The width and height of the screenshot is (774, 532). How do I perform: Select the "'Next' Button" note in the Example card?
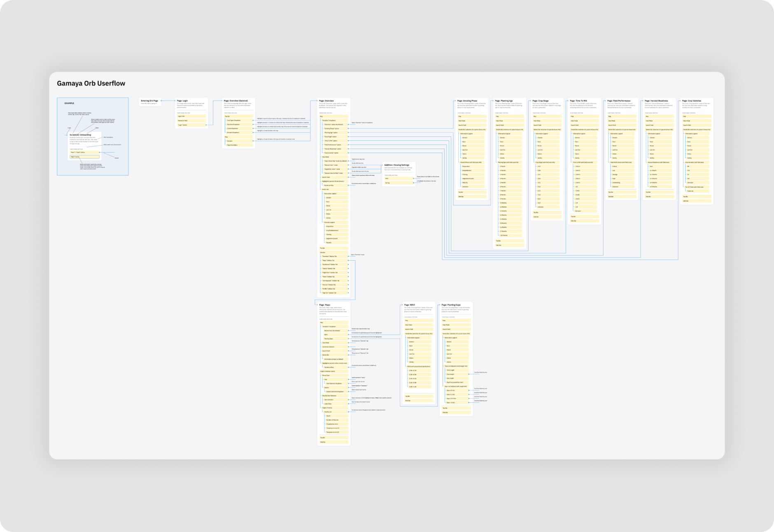(84, 152)
